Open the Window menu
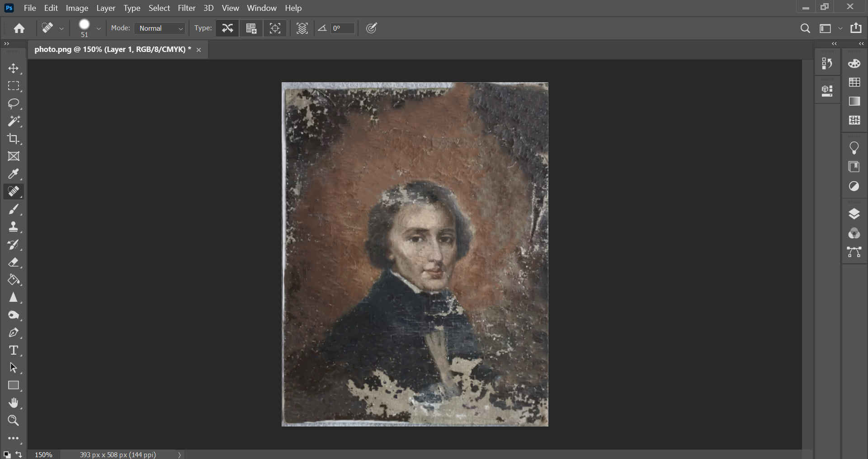Viewport: 868px width, 459px height. 262,8
